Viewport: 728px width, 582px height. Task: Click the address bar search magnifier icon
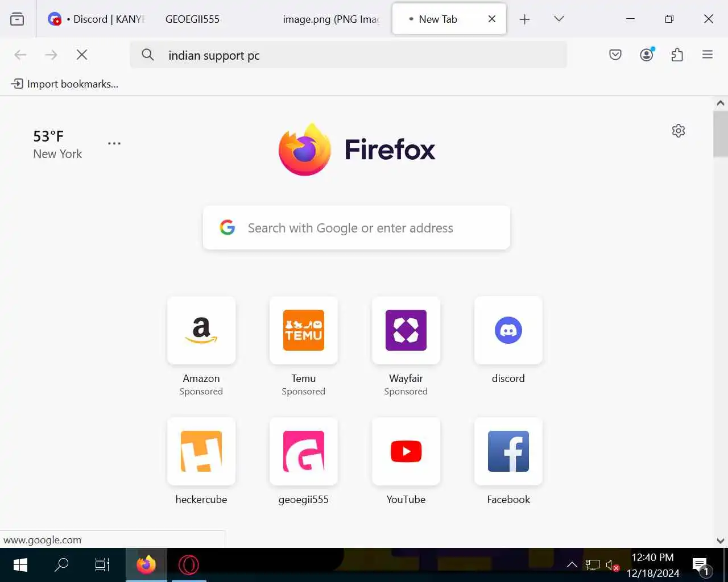coord(148,55)
